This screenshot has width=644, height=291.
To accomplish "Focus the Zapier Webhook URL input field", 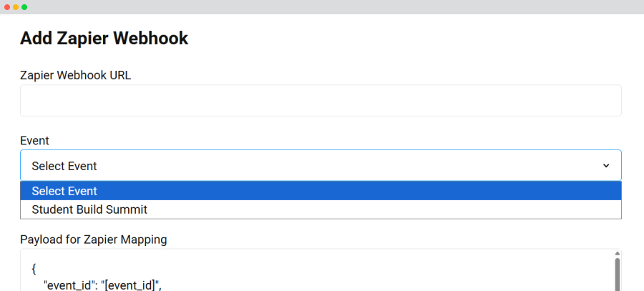I will point(321,101).
